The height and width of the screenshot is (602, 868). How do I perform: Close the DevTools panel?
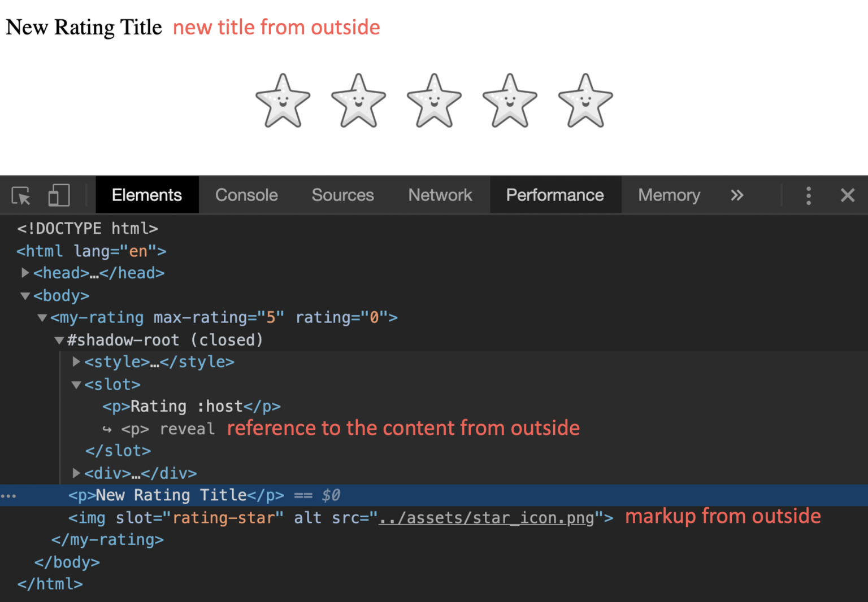(x=848, y=195)
